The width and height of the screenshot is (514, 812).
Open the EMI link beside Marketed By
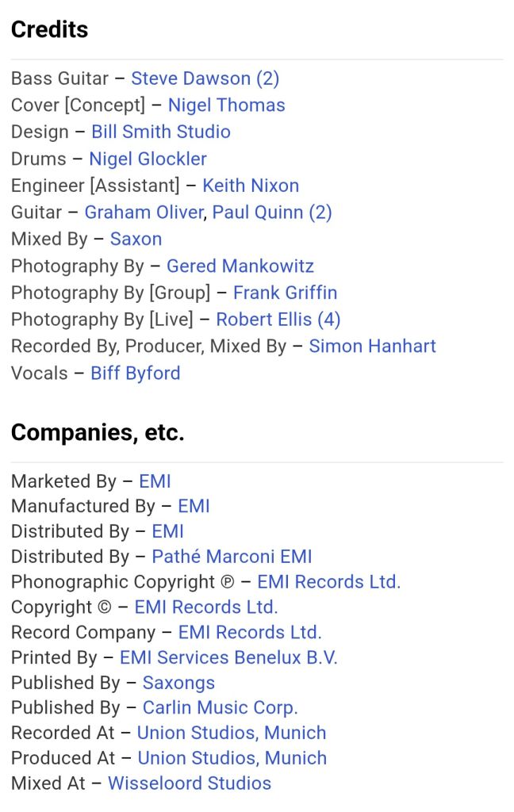[155, 481]
